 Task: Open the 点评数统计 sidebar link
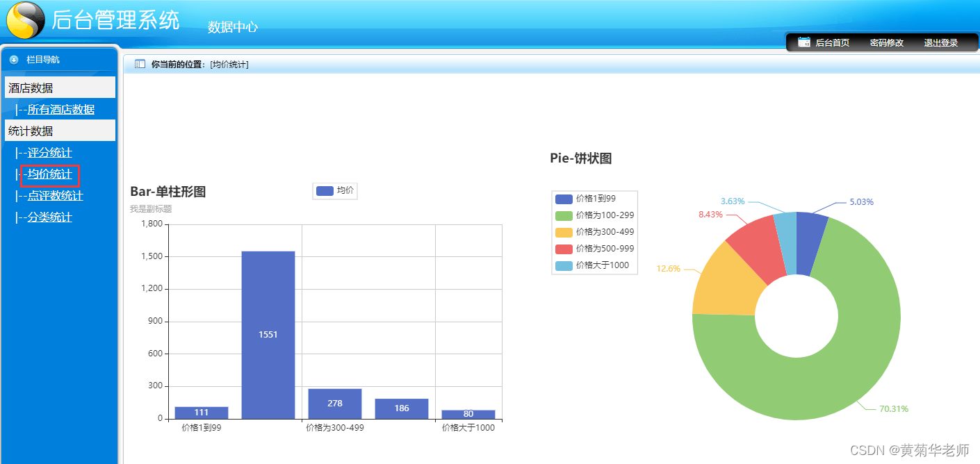56,195
